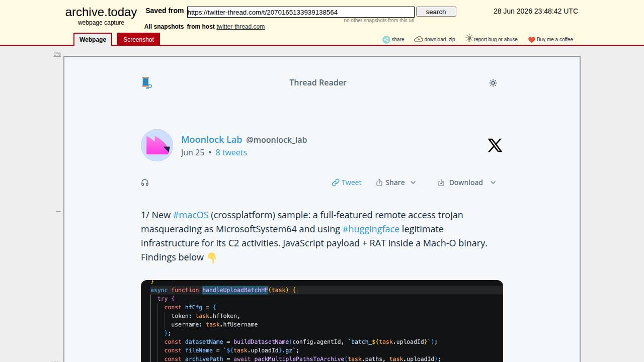Click the download .zip text link
The height and width of the screenshot is (362, 644).
pos(440,40)
